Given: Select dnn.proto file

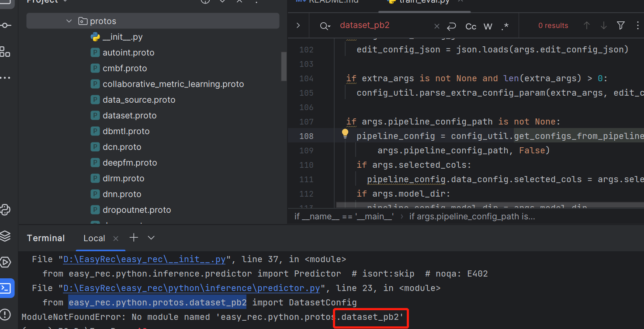Looking at the screenshot, I should tap(122, 194).
